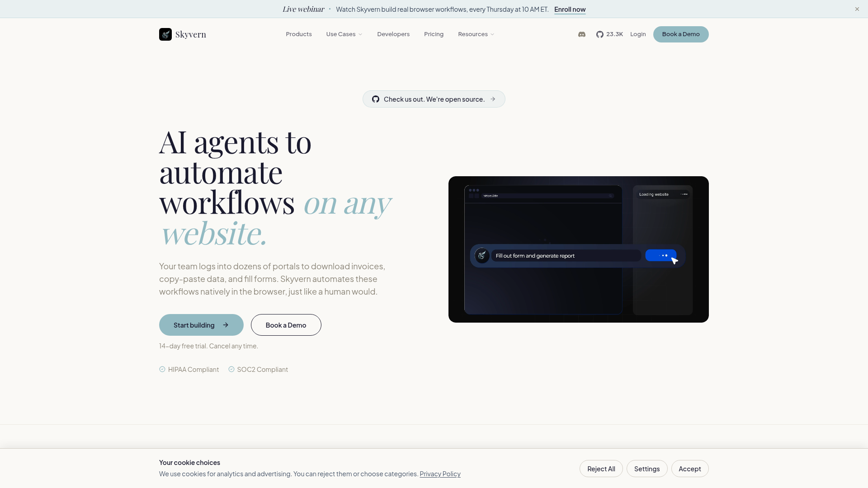Screen dimensions: 868x488
Task: Open cookie Settings
Action: point(647,469)
